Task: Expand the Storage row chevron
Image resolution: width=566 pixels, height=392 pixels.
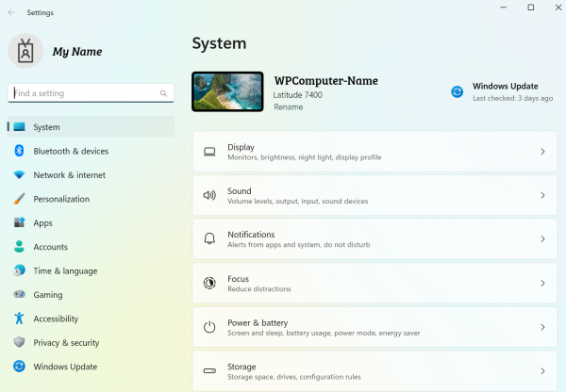Action: click(x=542, y=370)
